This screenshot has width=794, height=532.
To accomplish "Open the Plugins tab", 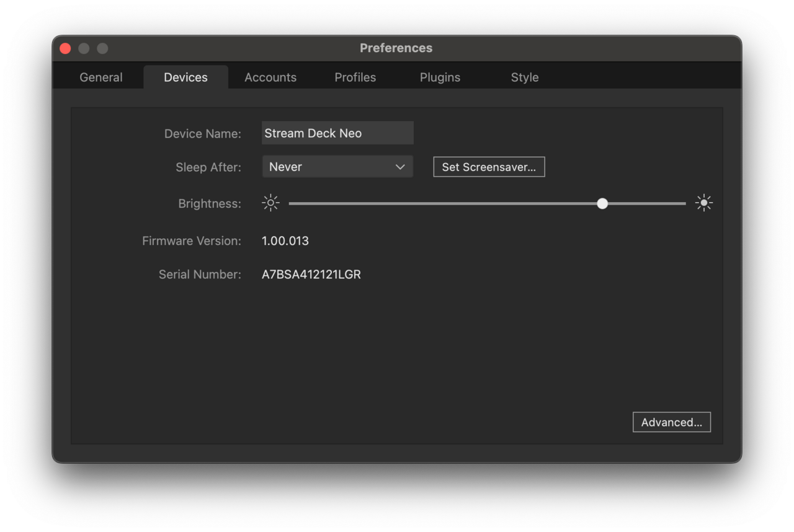I will point(440,78).
